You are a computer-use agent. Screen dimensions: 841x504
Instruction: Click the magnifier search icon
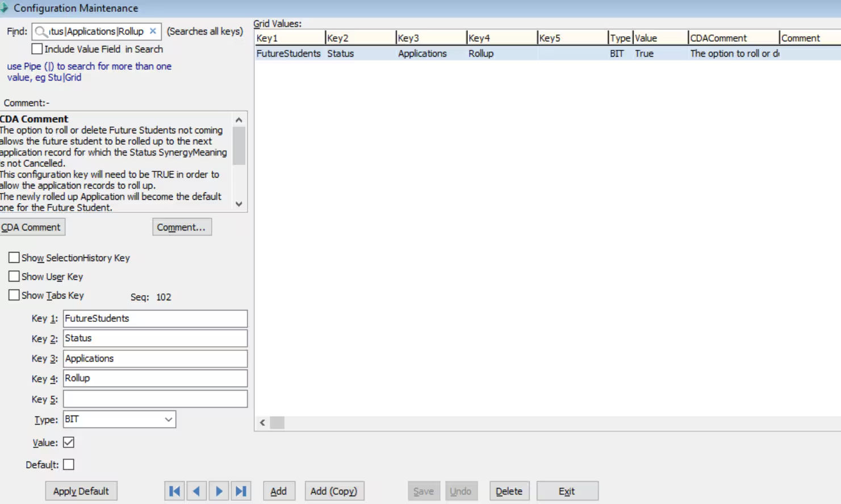[x=41, y=31]
